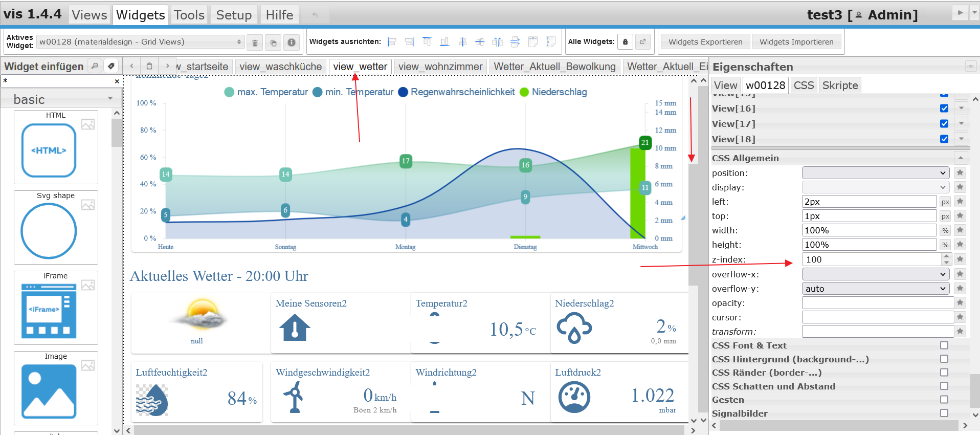Click the clipboard icon in view tab bar

click(149, 66)
